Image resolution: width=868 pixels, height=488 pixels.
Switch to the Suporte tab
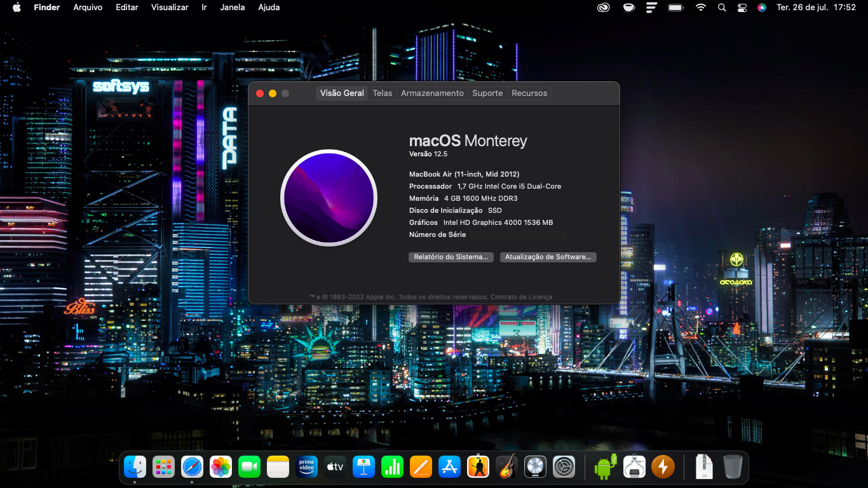pyautogui.click(x=487, y=93)
